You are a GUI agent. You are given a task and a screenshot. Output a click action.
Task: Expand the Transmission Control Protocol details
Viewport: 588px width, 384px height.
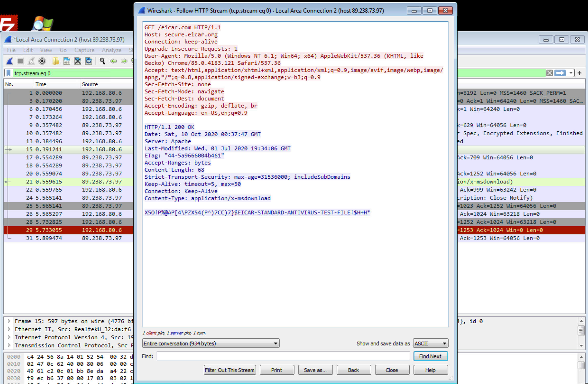coord(9,345)
